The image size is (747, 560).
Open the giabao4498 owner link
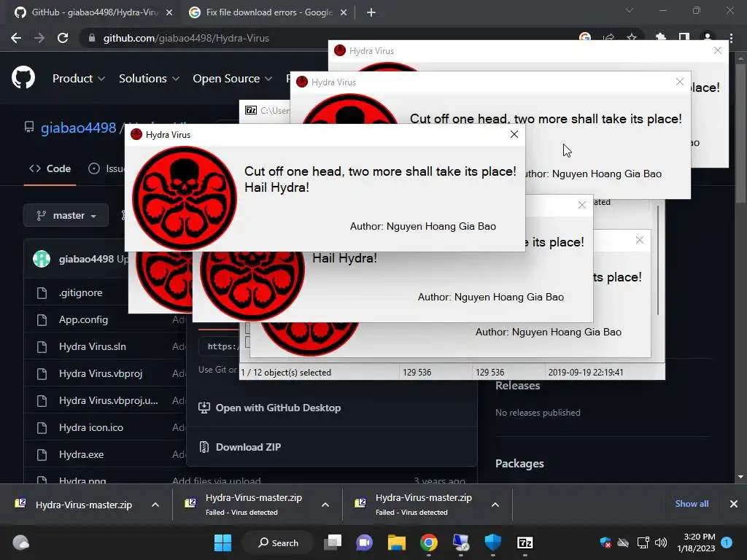pyautogui.click(x=79, y=128)
